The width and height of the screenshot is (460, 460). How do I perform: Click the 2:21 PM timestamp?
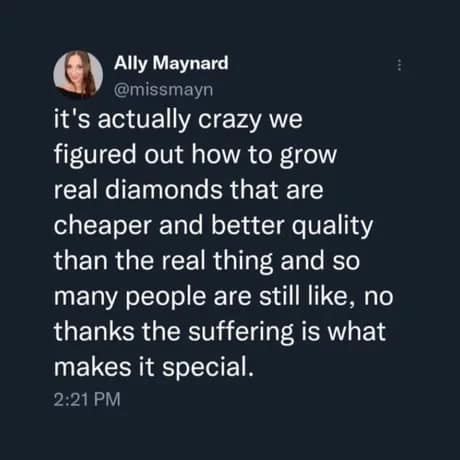tap(87, 399)
